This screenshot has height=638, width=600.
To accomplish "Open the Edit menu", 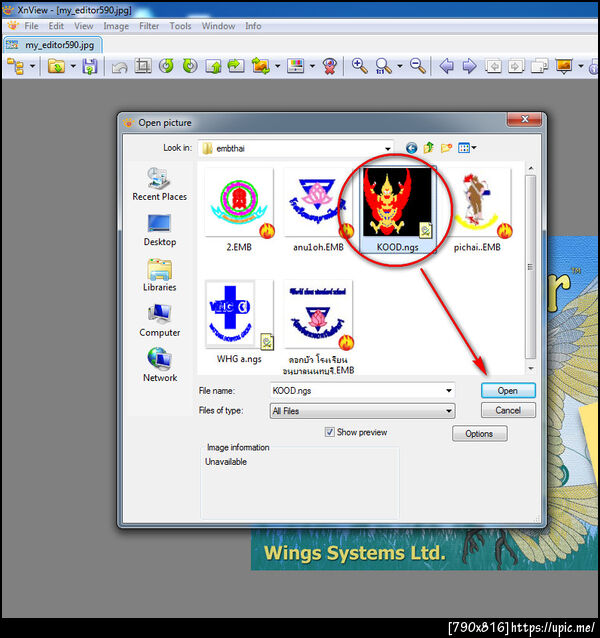I will pyautogui.click(x=56, y=26).
